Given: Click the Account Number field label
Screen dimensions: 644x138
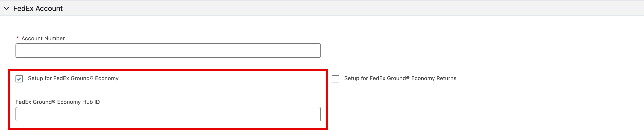Looking at the screenshot, I should tap(43, 38).
